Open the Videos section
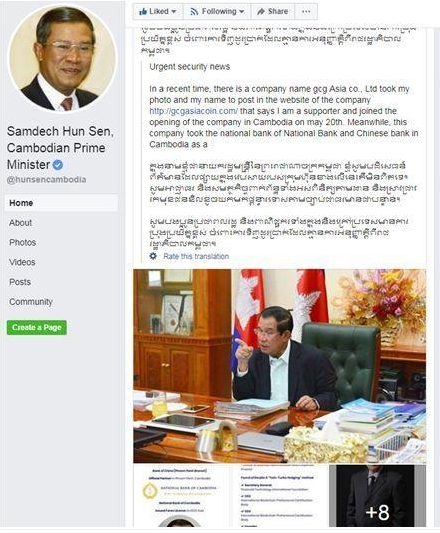The width and height of the screenshot is (440, 533). 22,262
